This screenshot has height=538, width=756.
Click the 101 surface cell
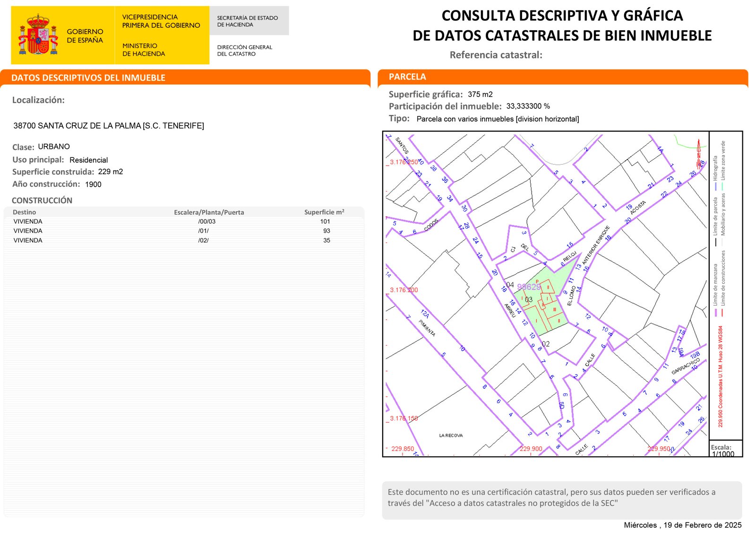325,221
